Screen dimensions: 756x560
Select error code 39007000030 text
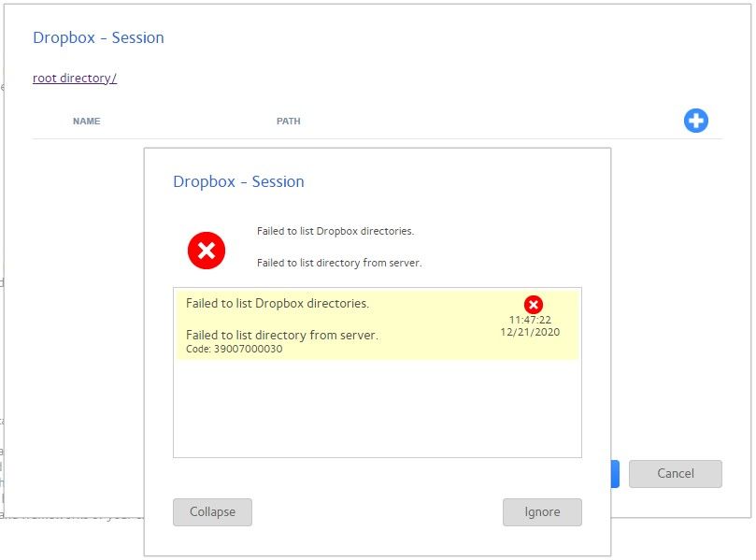(x=235, y=349)
